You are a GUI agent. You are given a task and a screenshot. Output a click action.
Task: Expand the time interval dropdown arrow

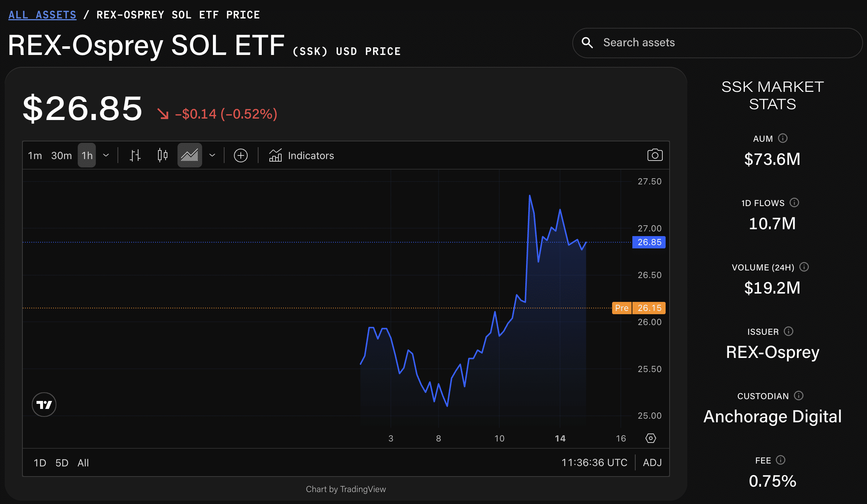106,155
